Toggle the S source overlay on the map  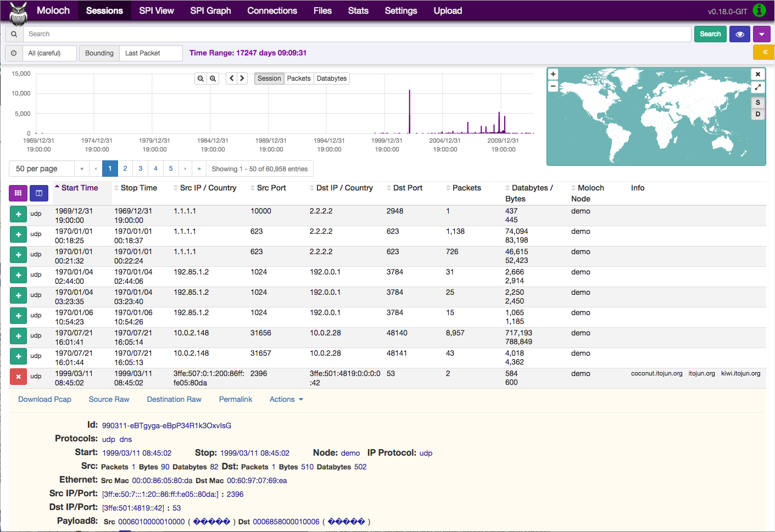758,102
